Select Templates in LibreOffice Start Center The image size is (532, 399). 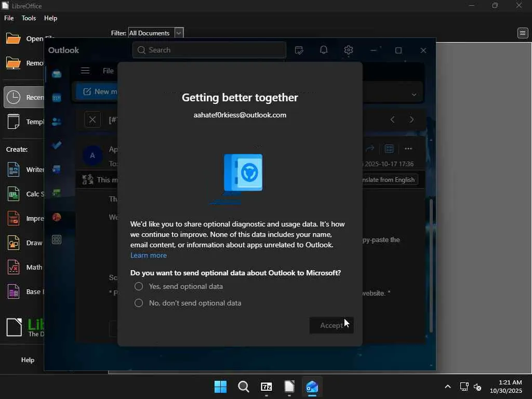coord(24,122)
